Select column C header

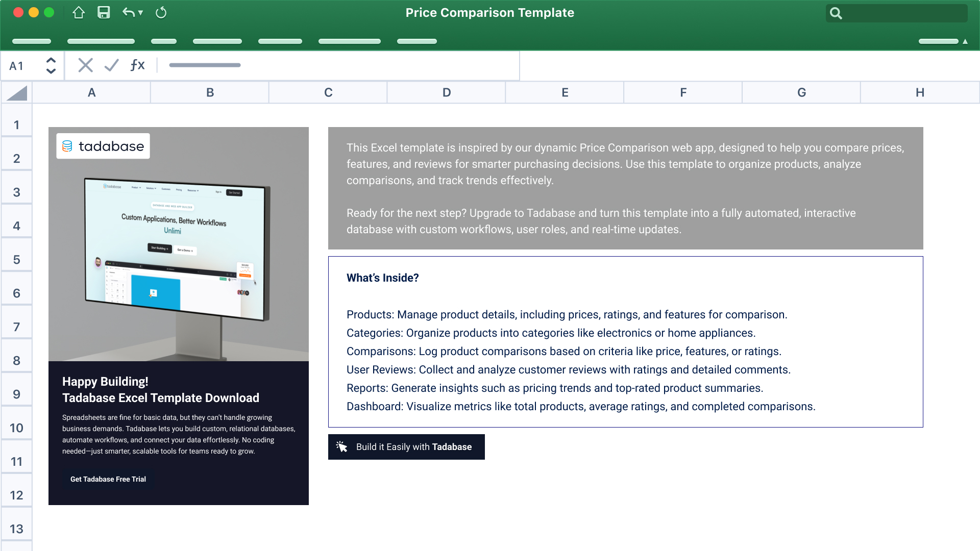click(x=328, y=93)
